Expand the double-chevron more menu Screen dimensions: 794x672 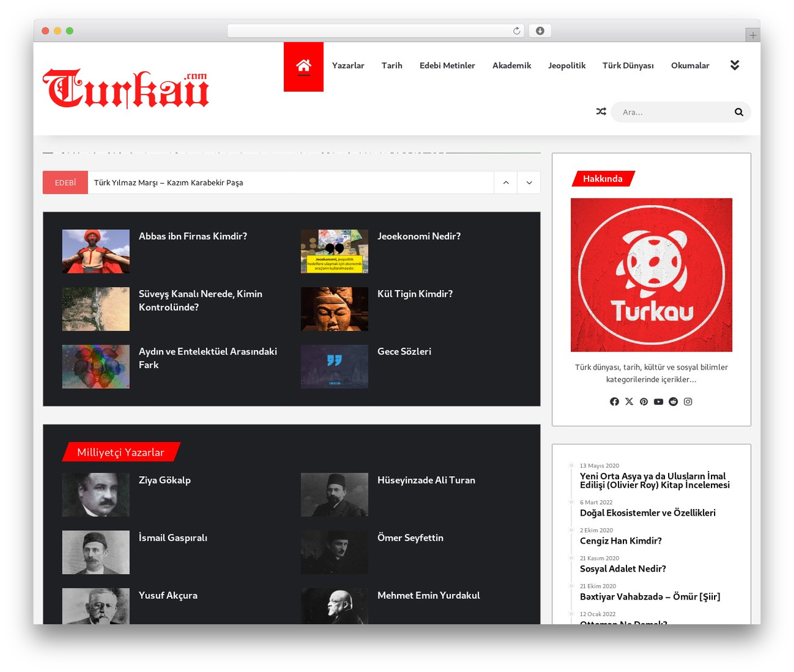tap(734, 65)
